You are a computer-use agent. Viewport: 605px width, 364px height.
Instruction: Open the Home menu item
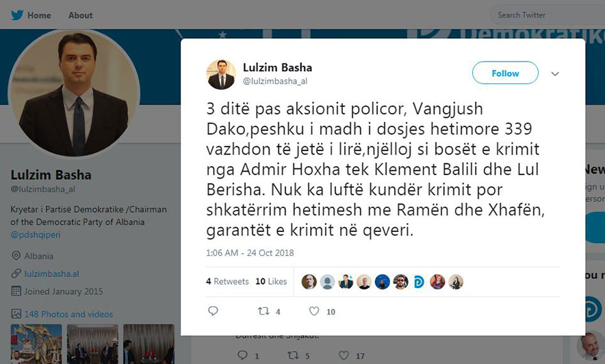[39, 16]
